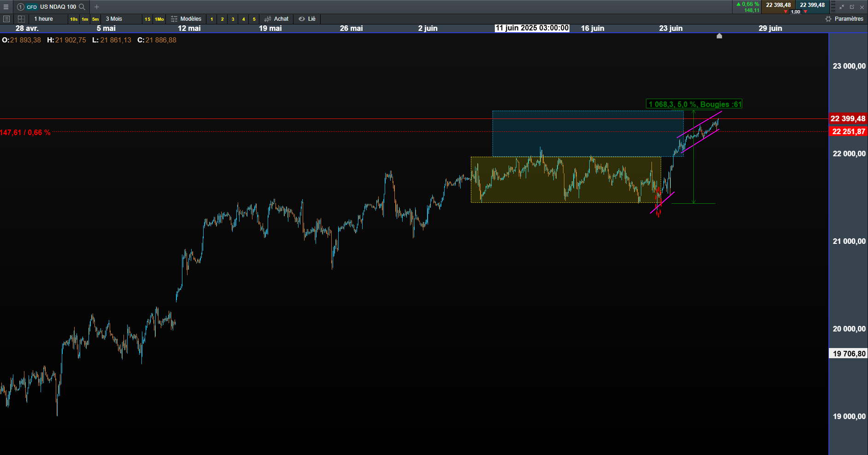The width and height of the screenshot is (868, 455).
Task: Load template number 4
Action: click(x=243, y=19)
